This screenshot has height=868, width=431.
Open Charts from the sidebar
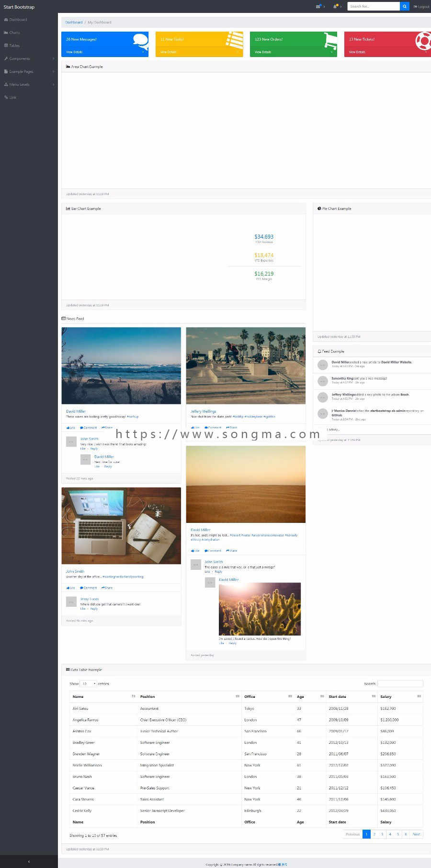(x=12, y=33)
